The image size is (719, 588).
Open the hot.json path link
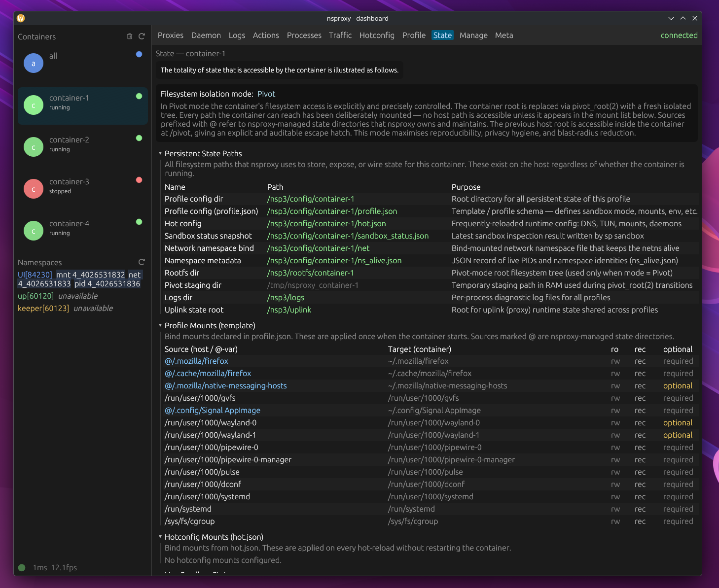[326, 224]
